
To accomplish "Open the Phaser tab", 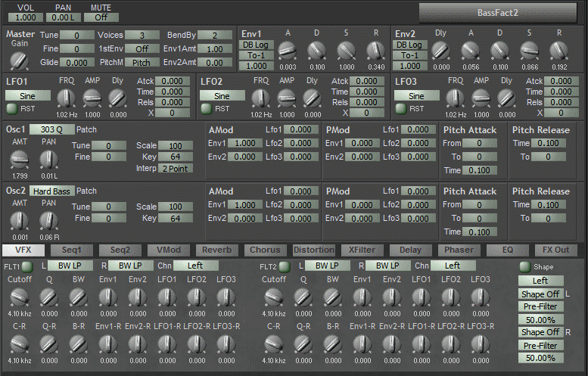I will point(459,250).
